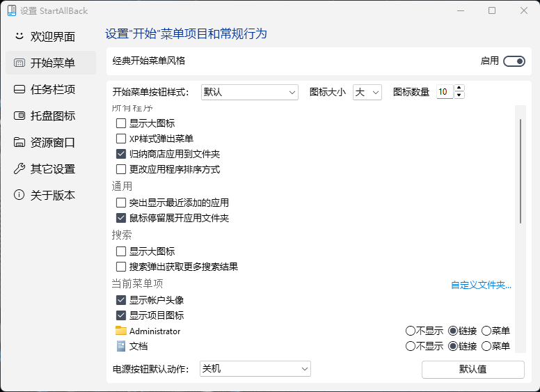Click the 图标数量 number input field
540x392 pixels.
[x=444, y=92]
